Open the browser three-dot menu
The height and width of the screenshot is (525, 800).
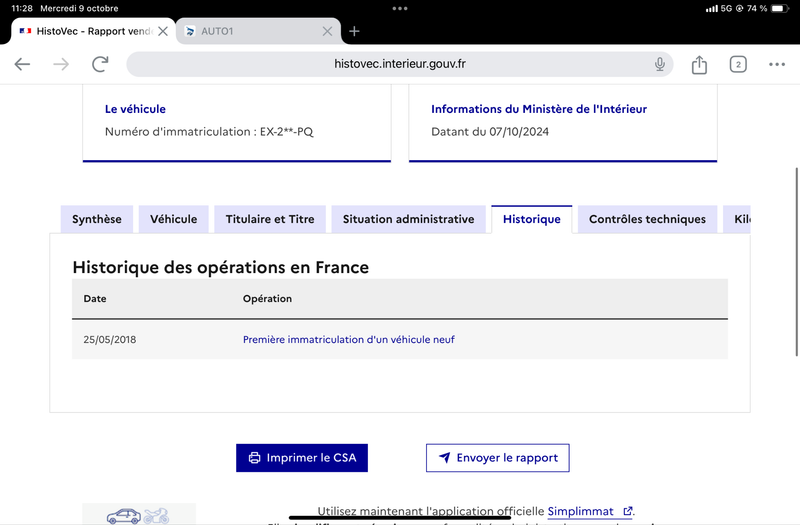pos(777,64)
